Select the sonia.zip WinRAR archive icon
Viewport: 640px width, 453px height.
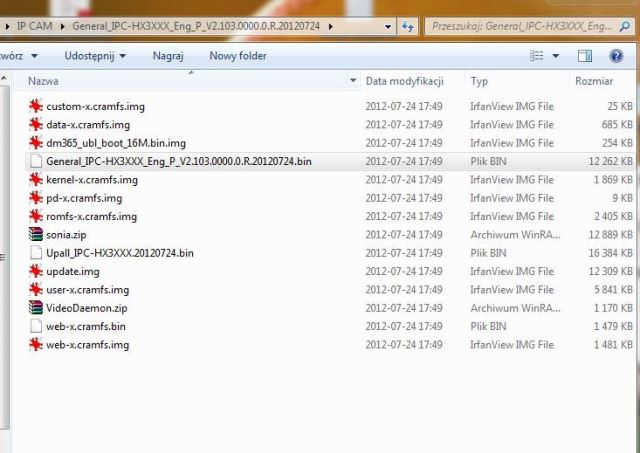pos(36,234)
